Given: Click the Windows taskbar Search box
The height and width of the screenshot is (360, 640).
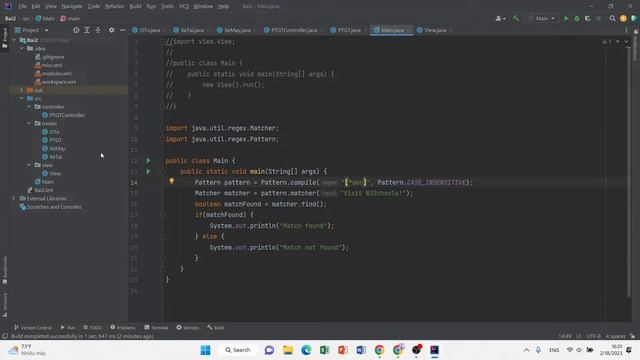Looking at the screenshot, I should point(238,350).
